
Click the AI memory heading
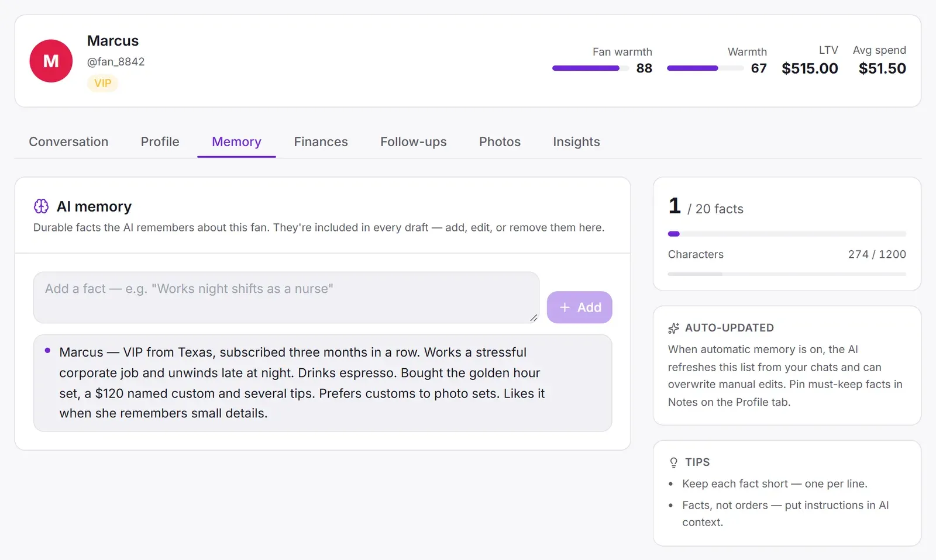click(x=94, y=206)
